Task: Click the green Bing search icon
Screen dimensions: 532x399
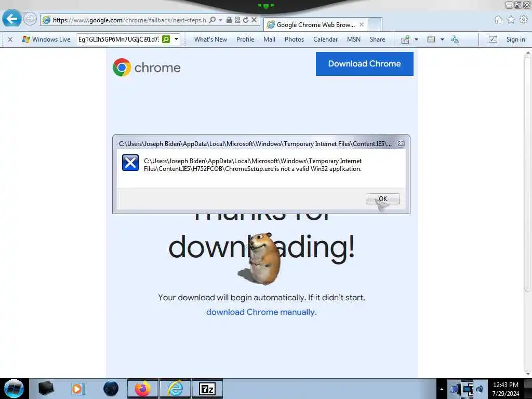Action: (x=166, y=39)
